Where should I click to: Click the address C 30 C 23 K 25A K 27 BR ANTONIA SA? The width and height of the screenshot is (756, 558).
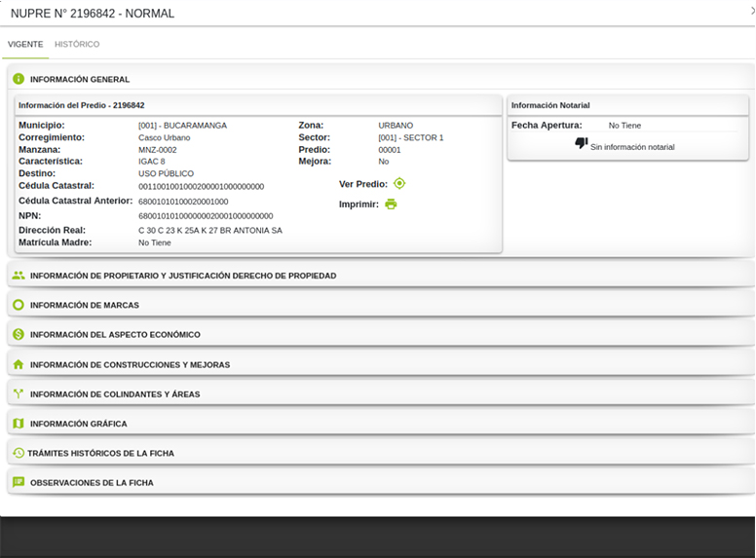click(210, 231)
